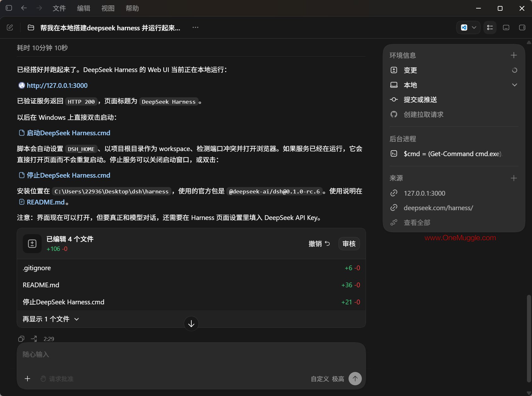This screenshot has height=396, width=532.
Task: Click the terminal icon of background process
Action: (x=394, y=154)
